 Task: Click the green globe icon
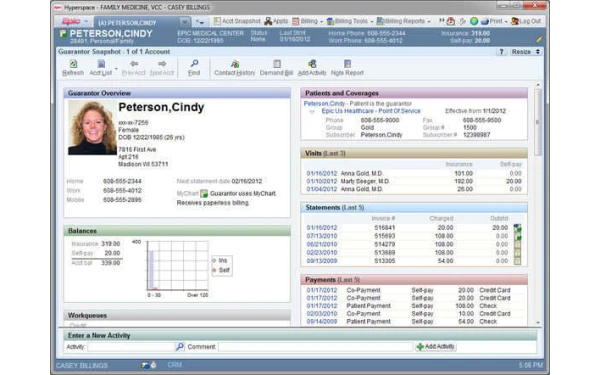474,21
